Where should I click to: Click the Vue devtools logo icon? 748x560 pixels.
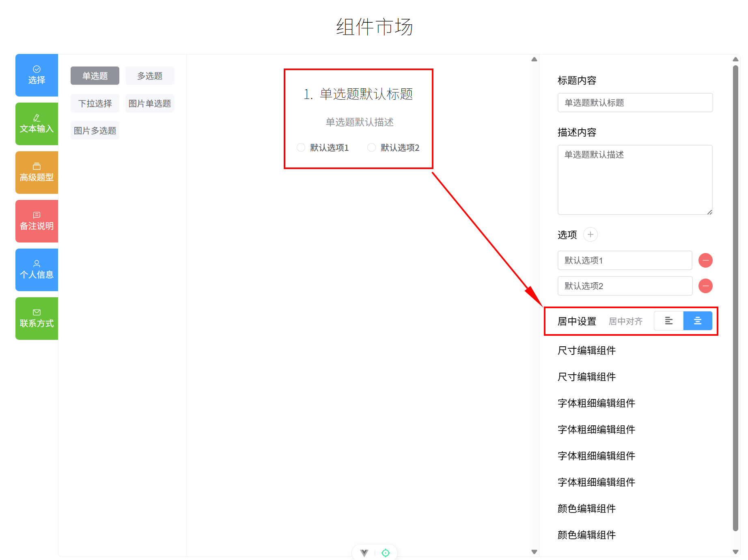pos(364,553)
